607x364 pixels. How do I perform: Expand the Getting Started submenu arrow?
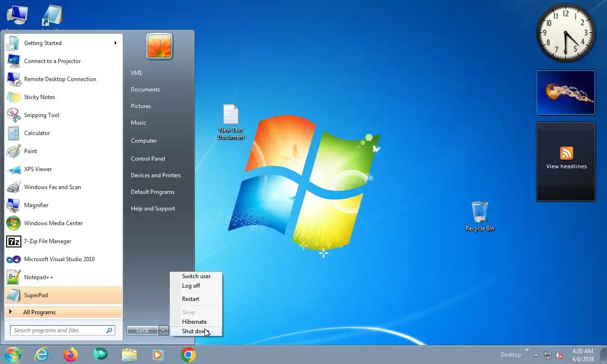[115, 43]
